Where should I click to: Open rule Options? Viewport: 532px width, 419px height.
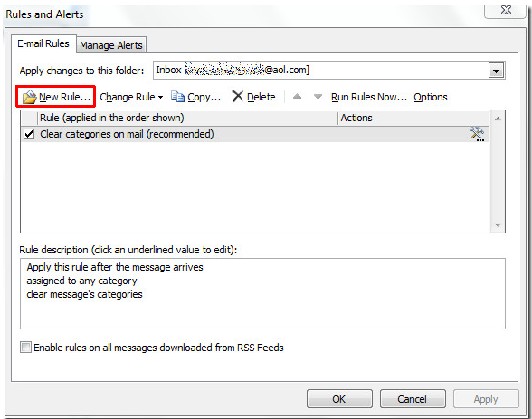tap(431, 97)
